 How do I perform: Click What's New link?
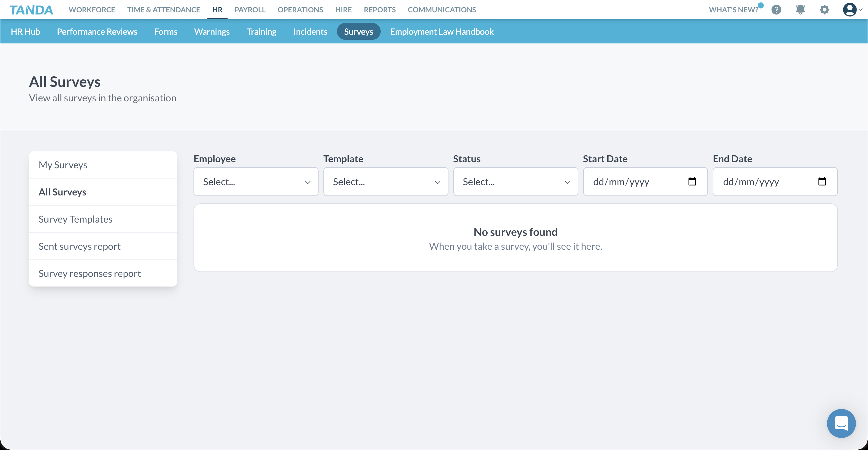(x=733, y=10)
